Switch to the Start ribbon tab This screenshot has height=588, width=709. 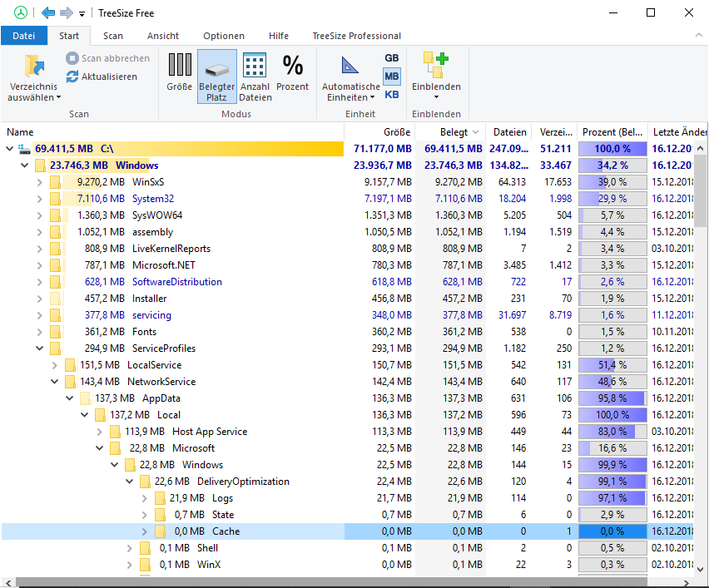[69, 36]
